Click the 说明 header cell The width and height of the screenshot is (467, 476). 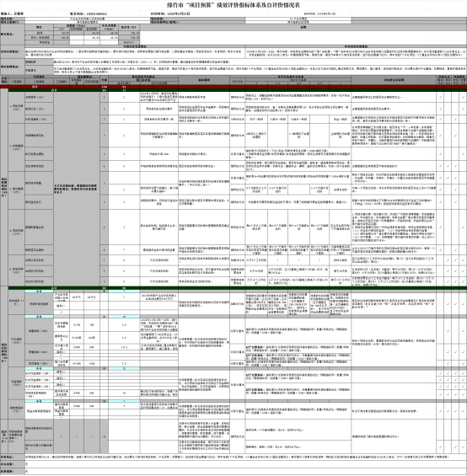click(x=303, y=27)
